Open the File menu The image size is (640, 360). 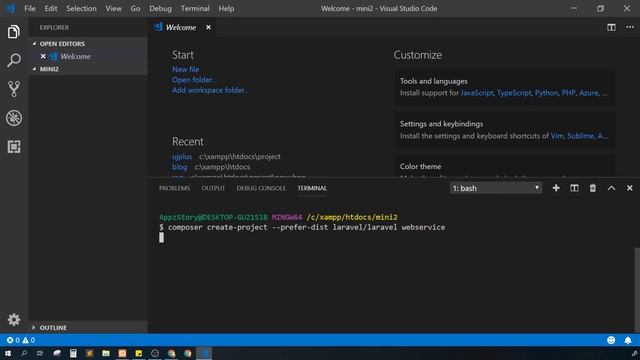point(30,8)
